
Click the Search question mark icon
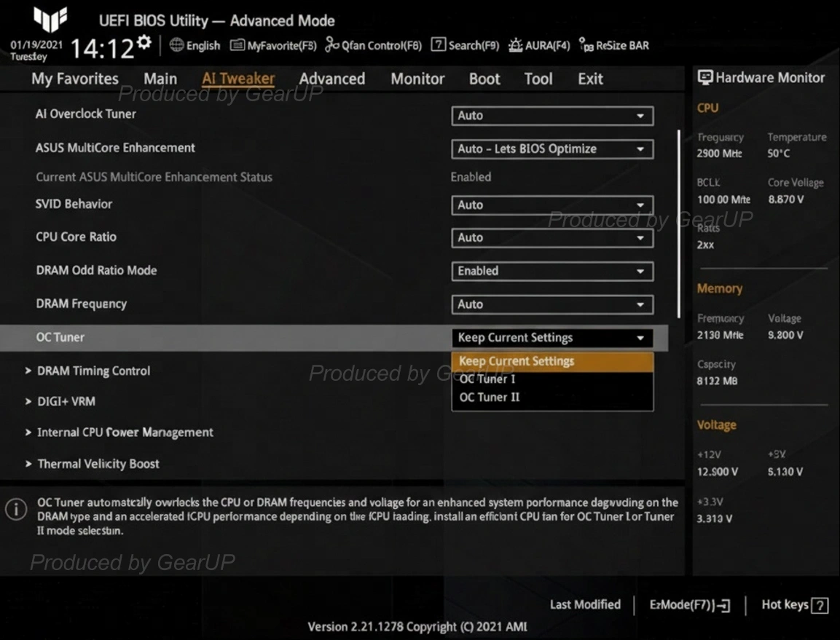(x=438, y=44)
